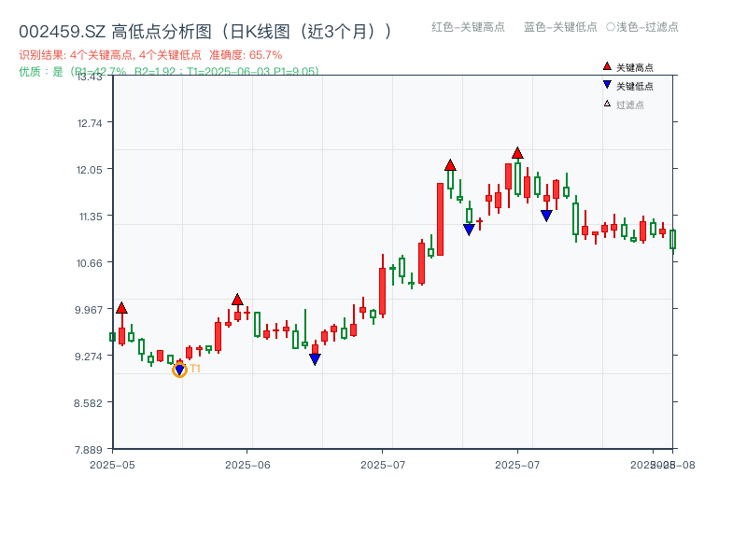Select the red 关键高点 triangle icon in legend
This screenshot has width=747, height=560.
(605, 66)
